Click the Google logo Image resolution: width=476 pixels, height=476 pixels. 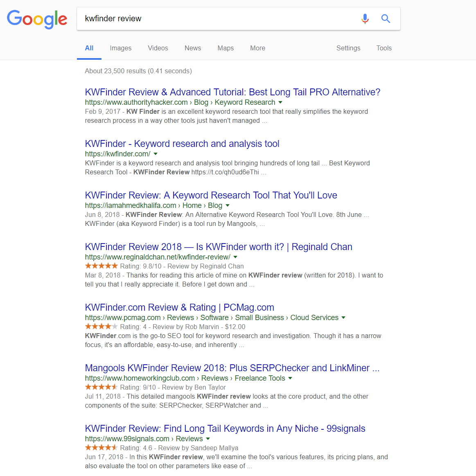pos(37,19)
